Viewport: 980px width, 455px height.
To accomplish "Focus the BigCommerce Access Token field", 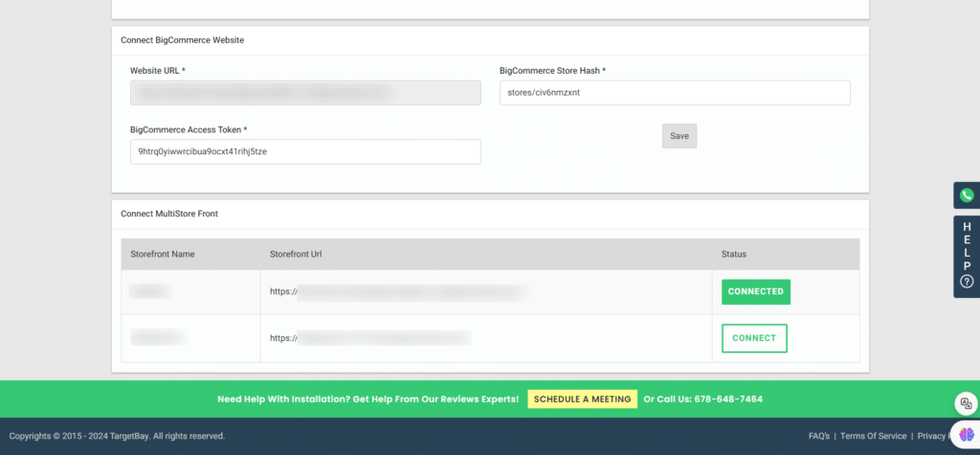I will coord(305,151).
